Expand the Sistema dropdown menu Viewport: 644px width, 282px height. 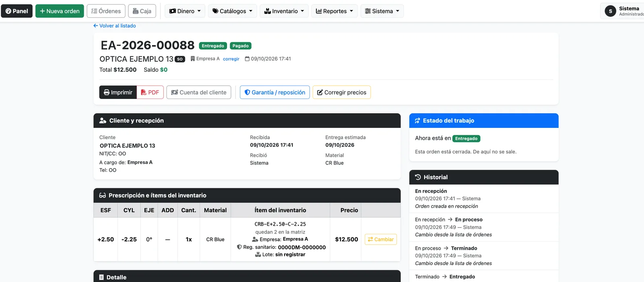coord(382,11)
